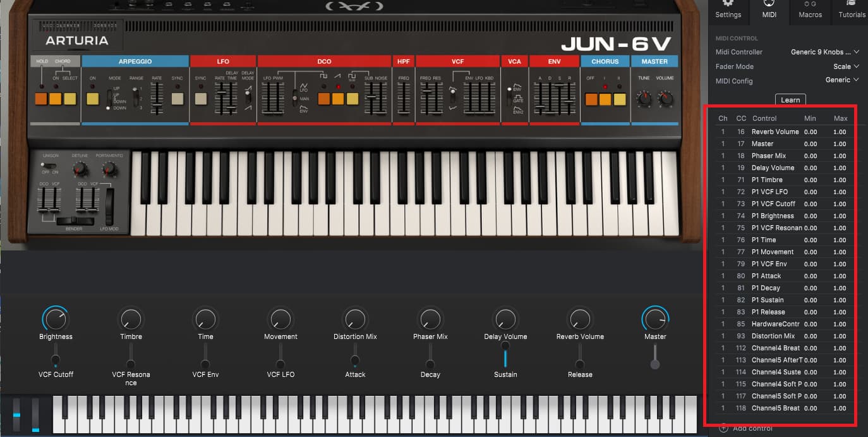Click the bottom Master macro knob
868x437 pixels.
tap(655, 319)
